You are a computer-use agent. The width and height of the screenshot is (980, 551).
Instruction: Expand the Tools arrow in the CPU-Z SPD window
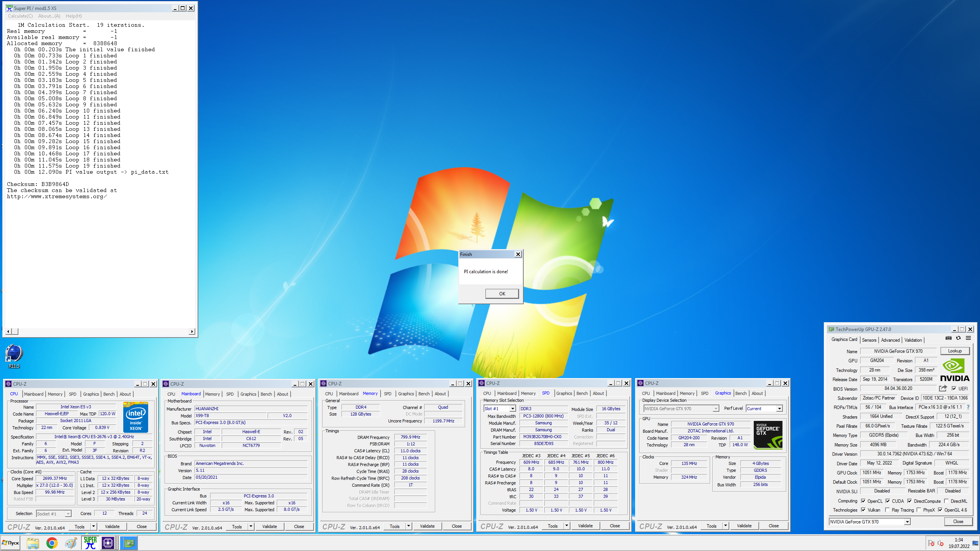click(567, 526)
